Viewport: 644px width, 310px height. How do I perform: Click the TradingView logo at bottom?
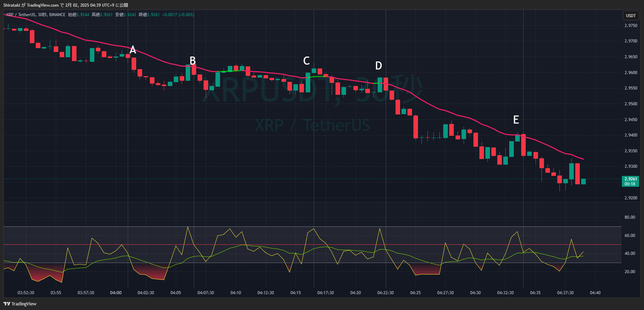pyautogui.click(x=20, y=304)
